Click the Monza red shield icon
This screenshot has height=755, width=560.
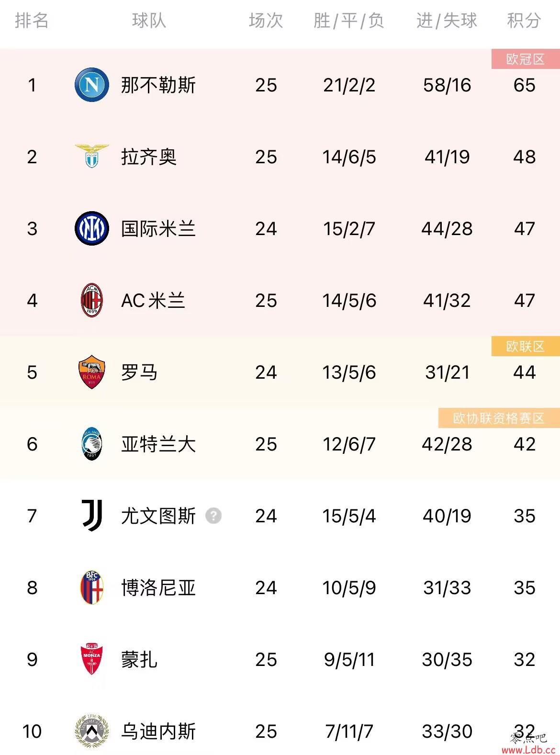pyautogui.click(x=92, y=659)
